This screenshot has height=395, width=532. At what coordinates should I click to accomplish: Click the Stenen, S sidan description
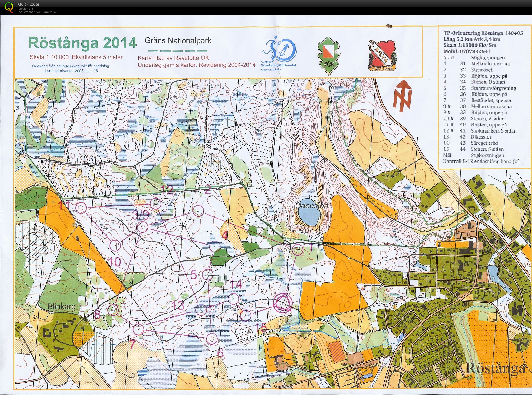coord(487,149)
